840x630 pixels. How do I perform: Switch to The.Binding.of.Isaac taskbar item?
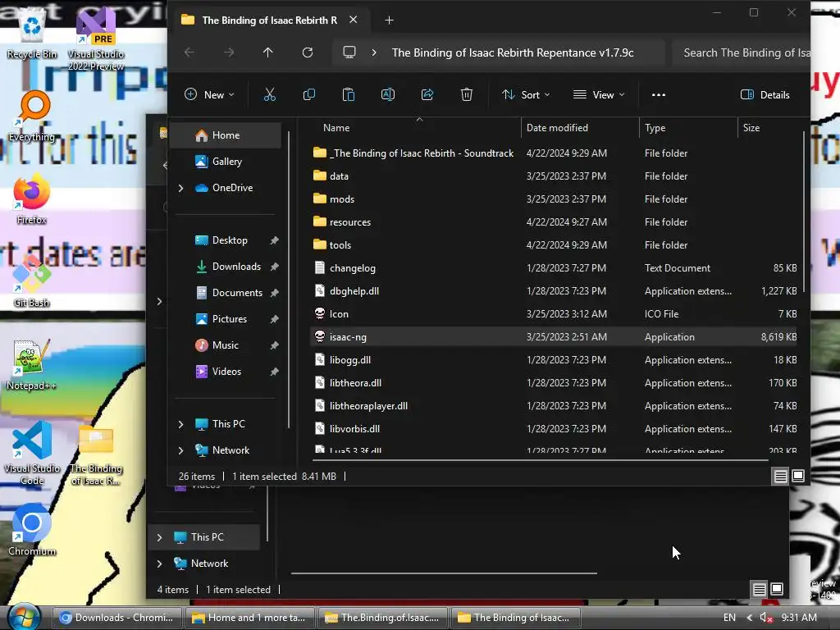click(382, 618)
